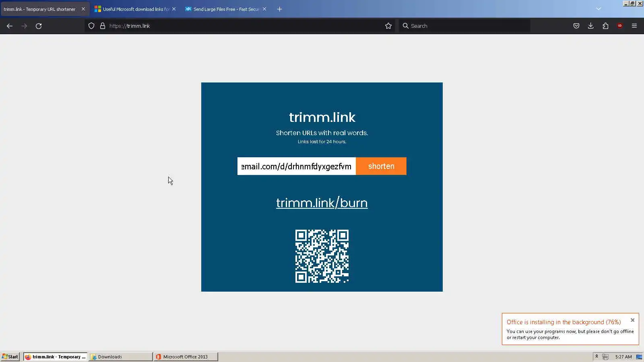Switch to Send Large Files Free tab
The width and height of the screenshot is (644, 362).
tap(226, 9)
